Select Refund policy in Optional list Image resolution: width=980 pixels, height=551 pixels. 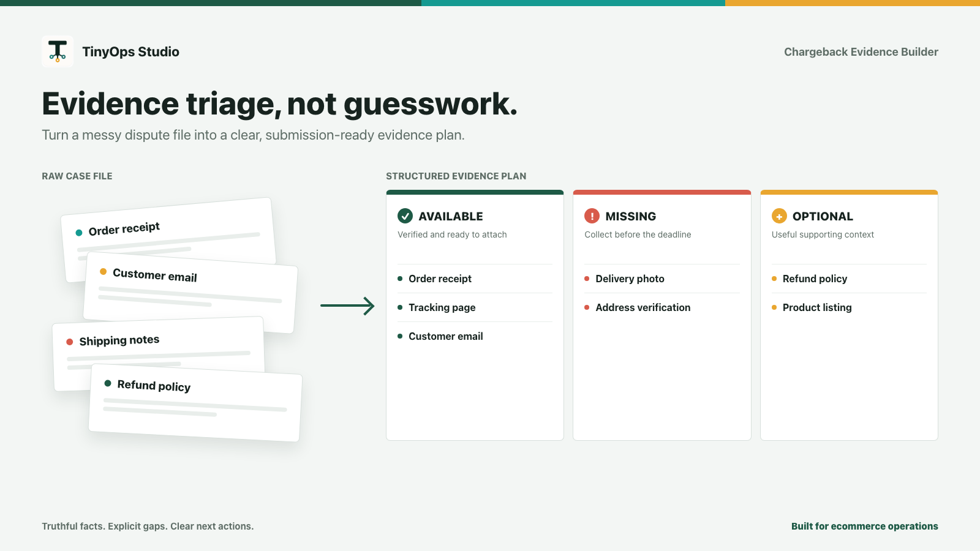tap(849, 279)
